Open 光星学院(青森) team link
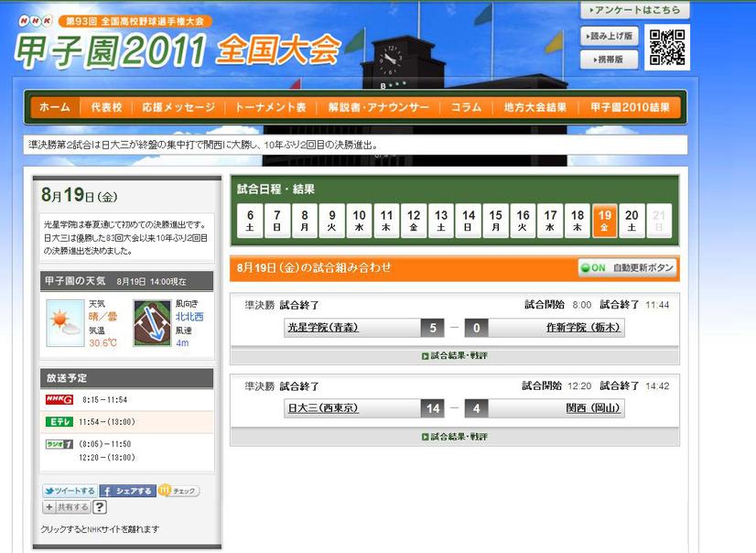This screenshot has width=756, height=553. [323, 328]
